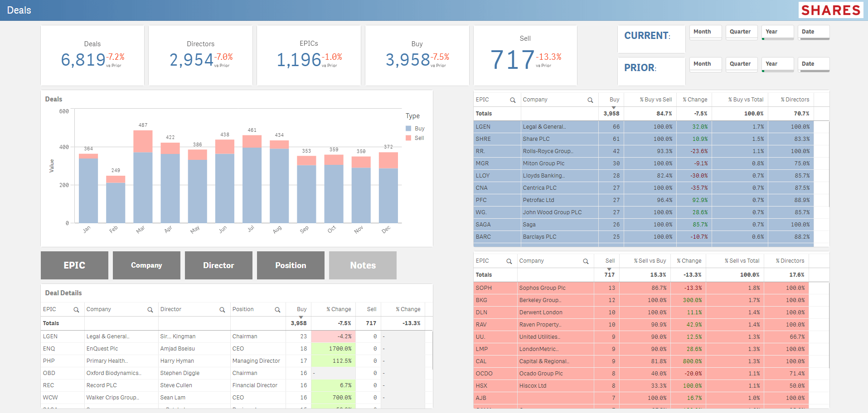Open Director search in Deal Details table

click(x=222, y=310)
